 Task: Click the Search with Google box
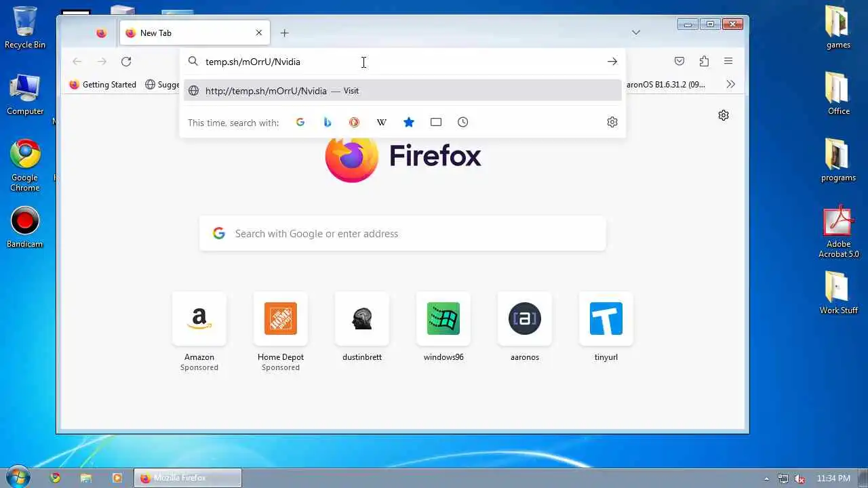click(x=403, y=233)
